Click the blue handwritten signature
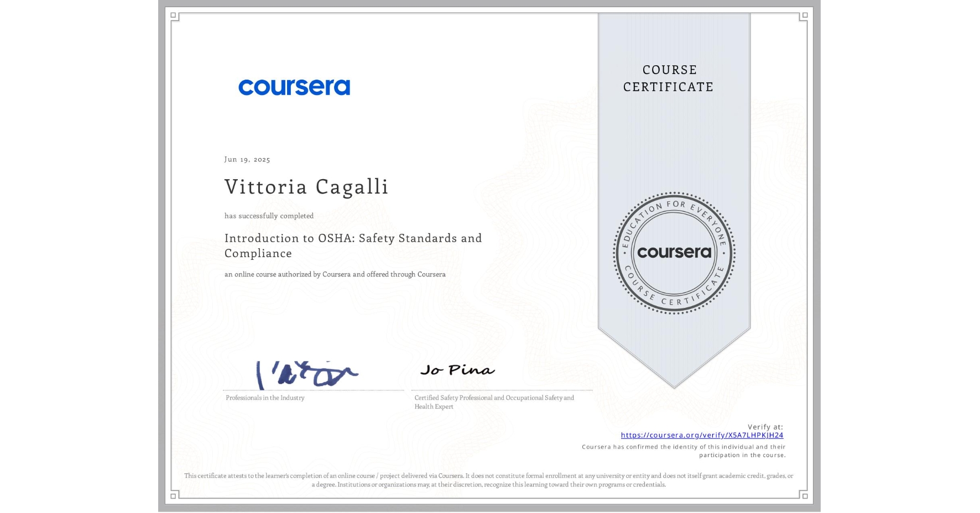 (x=306, y=375)
